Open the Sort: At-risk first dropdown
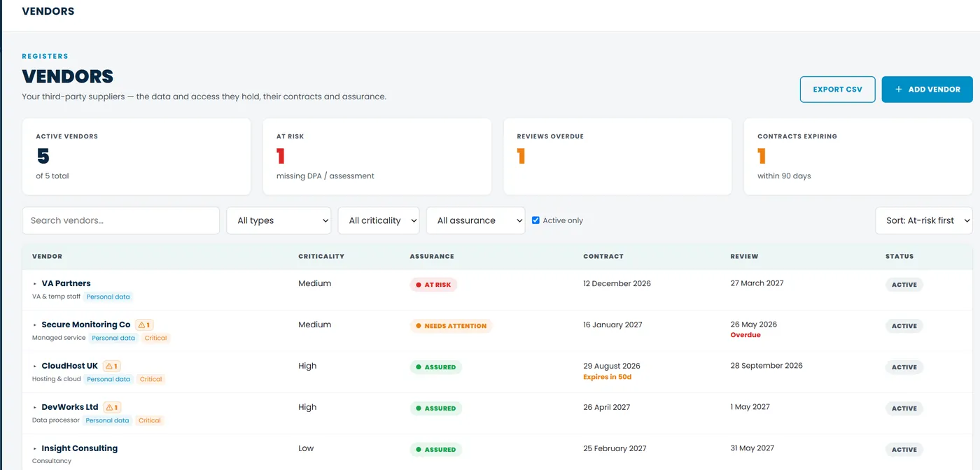The height and width of the screenshot is (470, 980). tap(924, 220)
